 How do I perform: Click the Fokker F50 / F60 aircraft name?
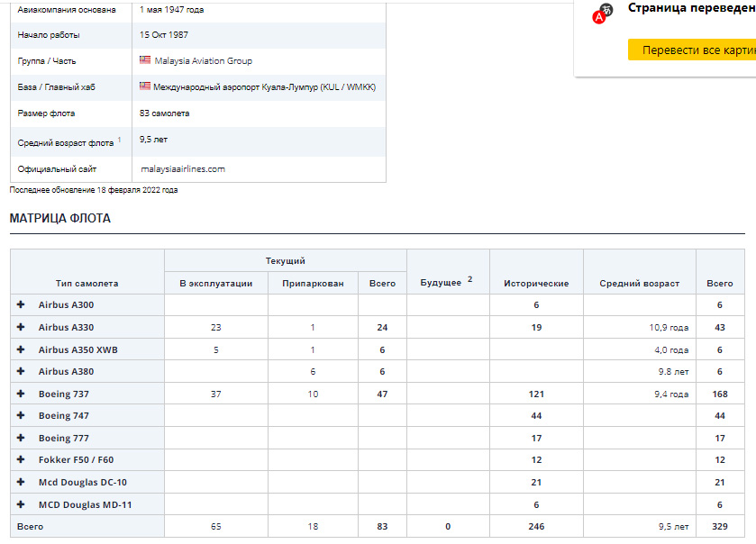tap(77, 460)
